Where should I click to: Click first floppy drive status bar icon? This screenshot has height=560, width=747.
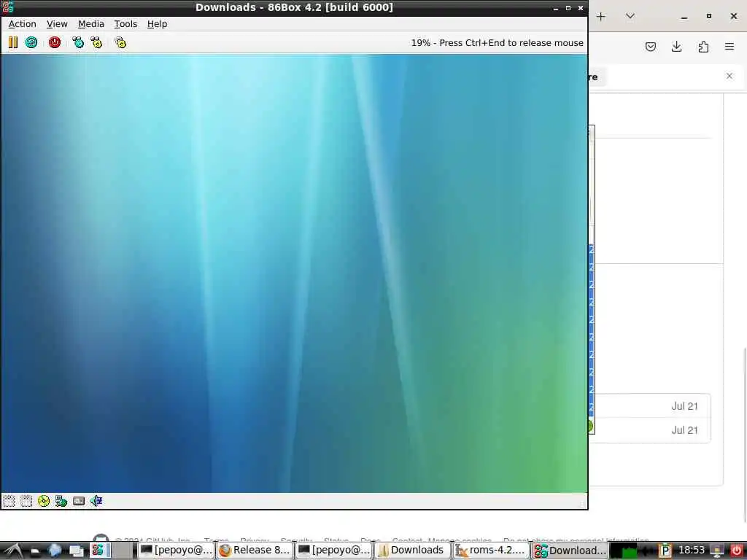9,501
